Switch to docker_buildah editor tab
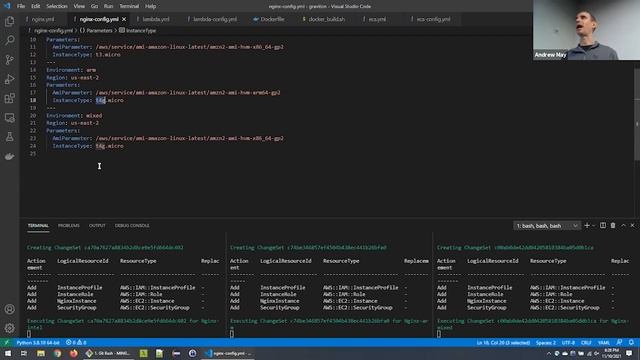640x360 pixels. coord(326,19)
